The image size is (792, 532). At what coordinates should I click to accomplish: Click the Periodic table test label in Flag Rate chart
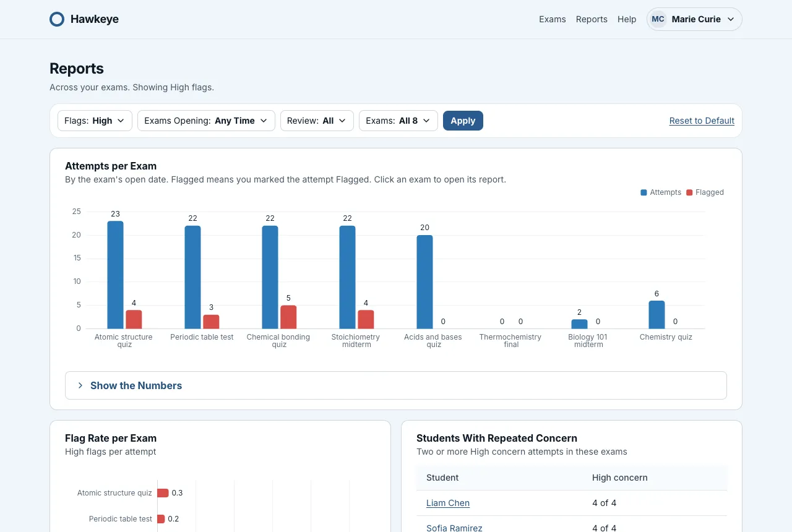point(120,519)
